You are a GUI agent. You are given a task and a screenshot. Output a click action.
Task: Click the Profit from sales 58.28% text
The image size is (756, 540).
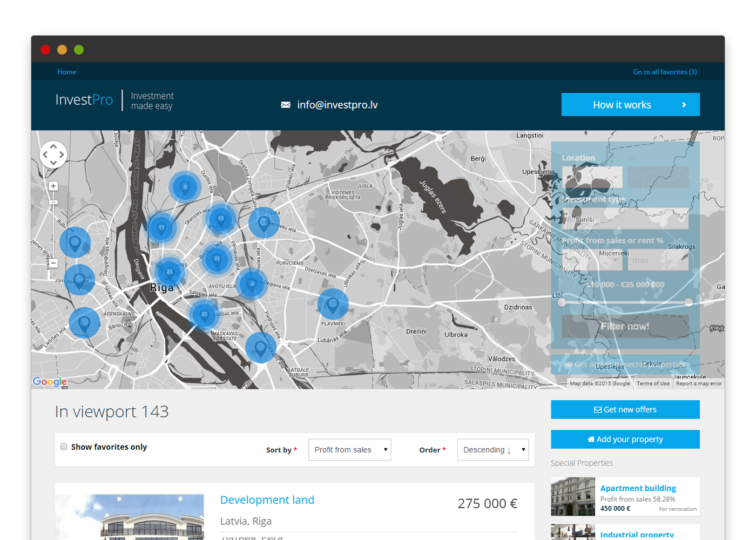pos(638,499)
